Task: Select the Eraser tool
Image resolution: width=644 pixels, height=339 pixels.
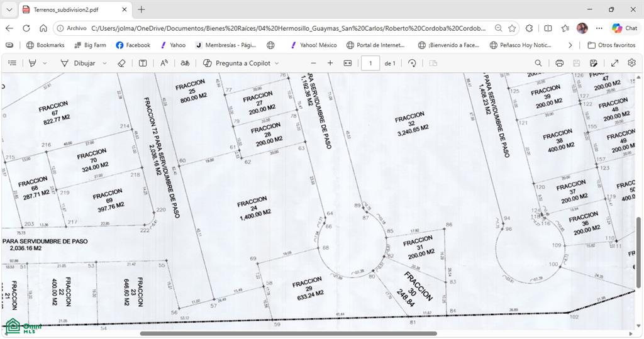Action: point(121,64)
